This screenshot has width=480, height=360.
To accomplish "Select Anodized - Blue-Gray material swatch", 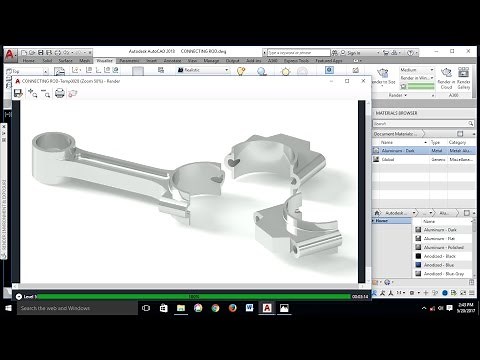I will pyautogui.click(x=418, y=273).
